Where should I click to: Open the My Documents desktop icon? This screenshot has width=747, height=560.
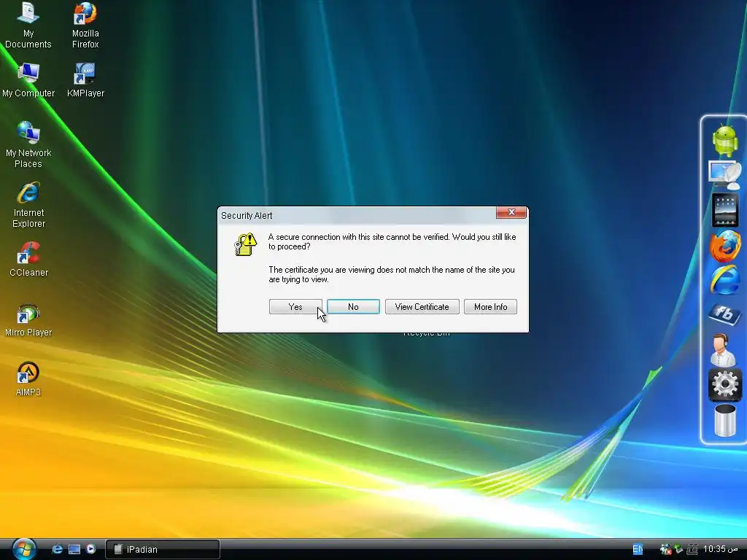(28, 26)
